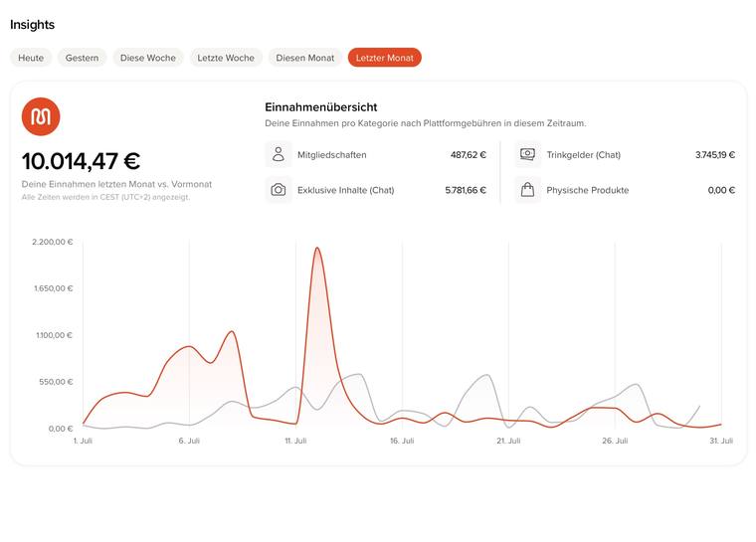Click the Mitgliedschaften label

click(x=331, y=155)
